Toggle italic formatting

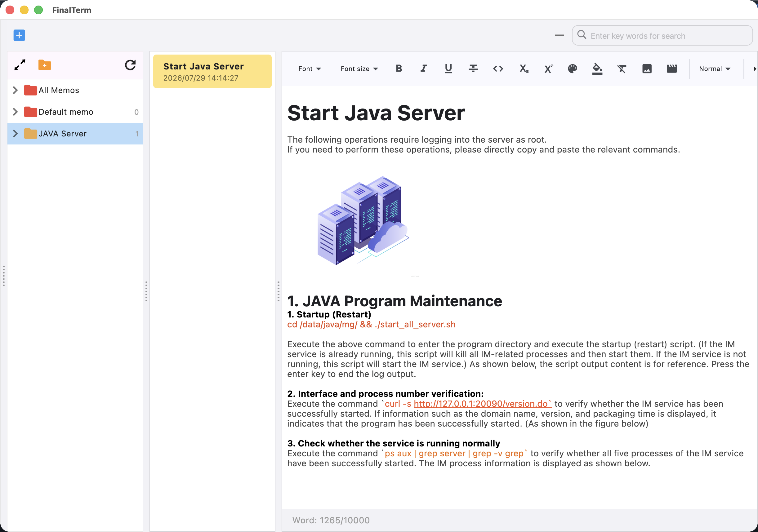tap(424, 69)
